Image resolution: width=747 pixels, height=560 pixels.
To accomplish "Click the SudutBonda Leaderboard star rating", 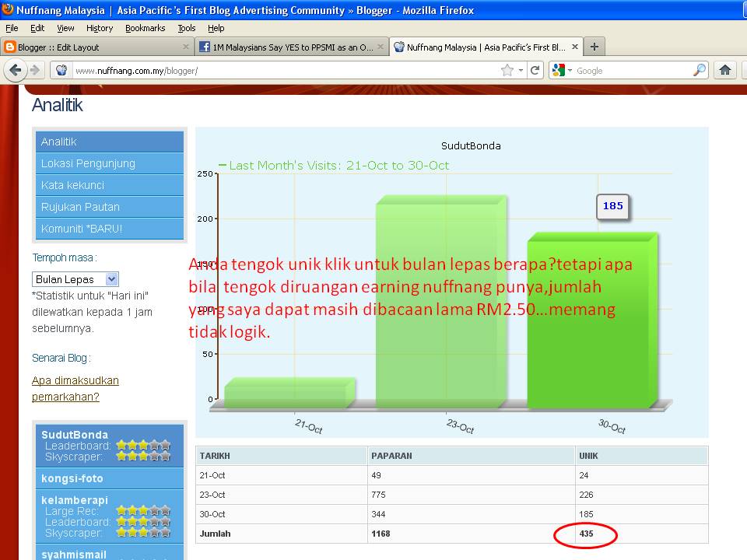I will pyautogui.click(x=143, y=445).
